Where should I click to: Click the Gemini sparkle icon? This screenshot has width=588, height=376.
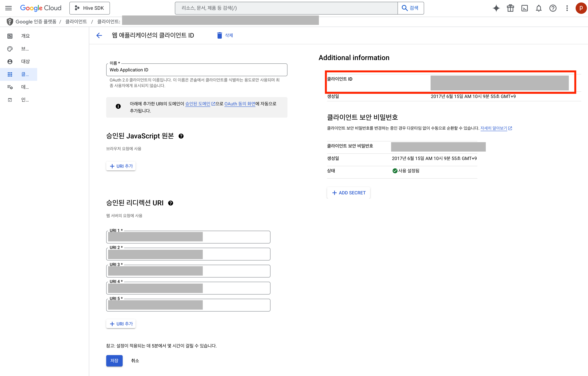click(496, 8)
